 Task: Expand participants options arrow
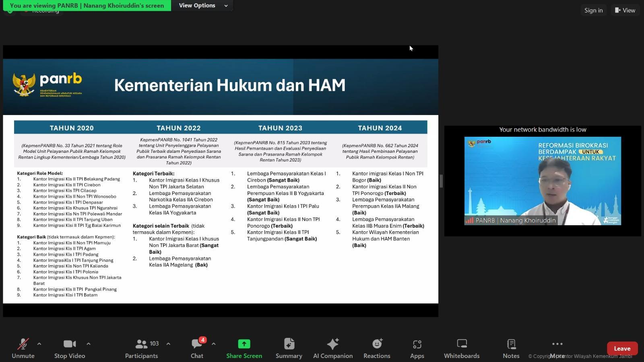click(x=168, y=344)
